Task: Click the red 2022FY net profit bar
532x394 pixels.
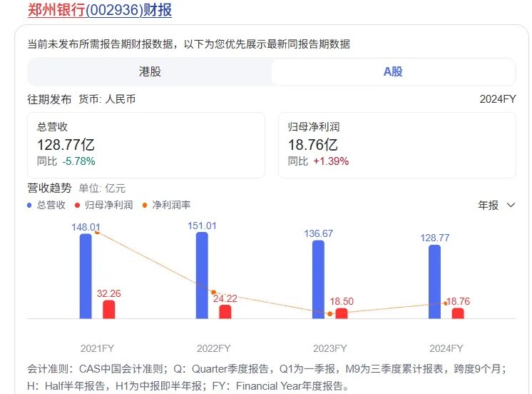Action: 225,312
